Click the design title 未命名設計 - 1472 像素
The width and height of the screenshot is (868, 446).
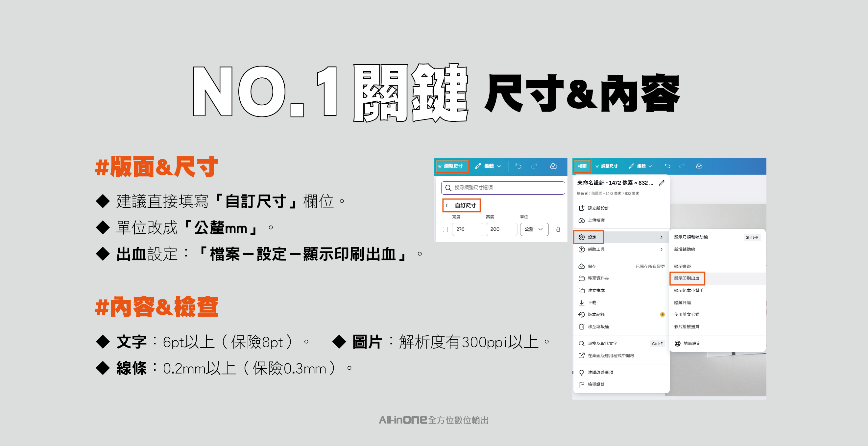pyautogui.click(x=615, y=183)
